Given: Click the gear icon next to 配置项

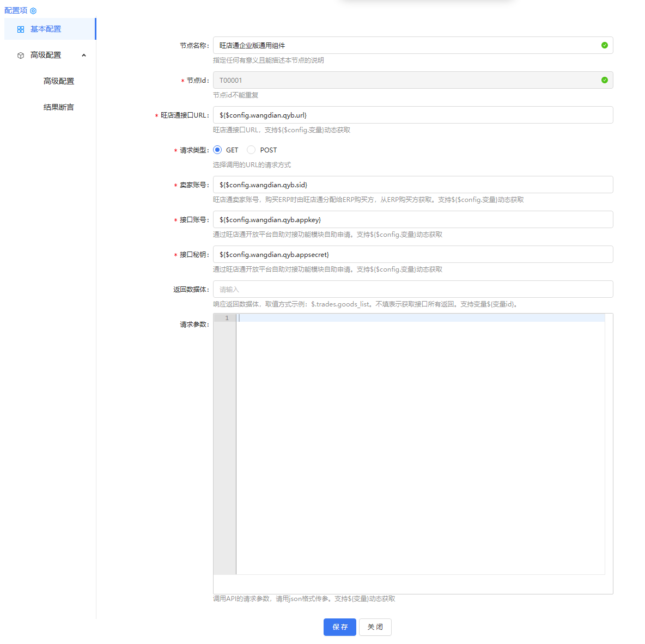Looking at the screenshot, I should click(34, 10).
